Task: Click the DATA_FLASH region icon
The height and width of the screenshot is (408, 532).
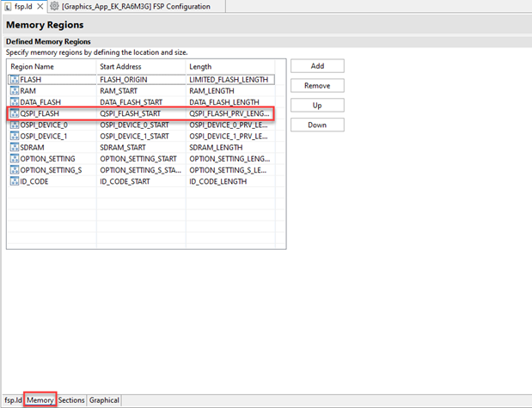Action: pyautogui.click(x=14, y=102)
